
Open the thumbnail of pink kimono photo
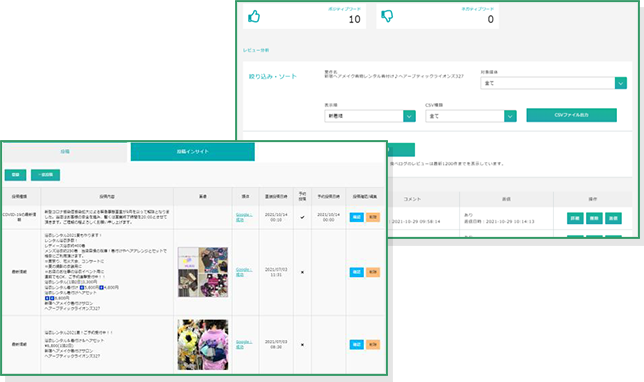point(203,345)
